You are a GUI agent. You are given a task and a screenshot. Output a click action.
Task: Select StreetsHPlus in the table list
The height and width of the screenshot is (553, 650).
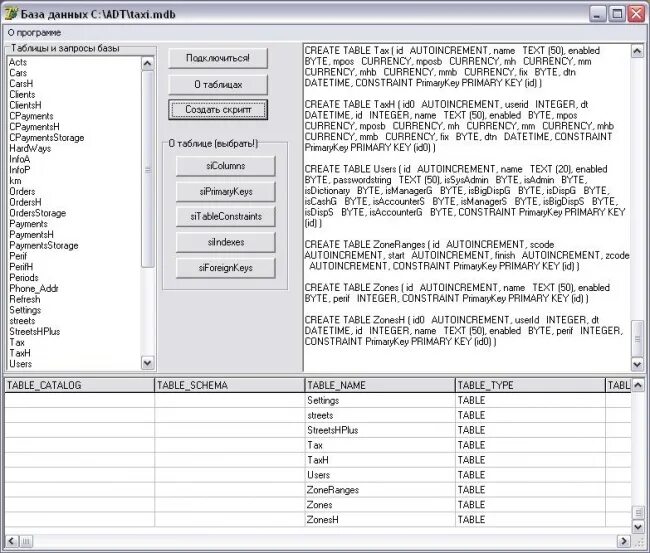coord(35,332)
